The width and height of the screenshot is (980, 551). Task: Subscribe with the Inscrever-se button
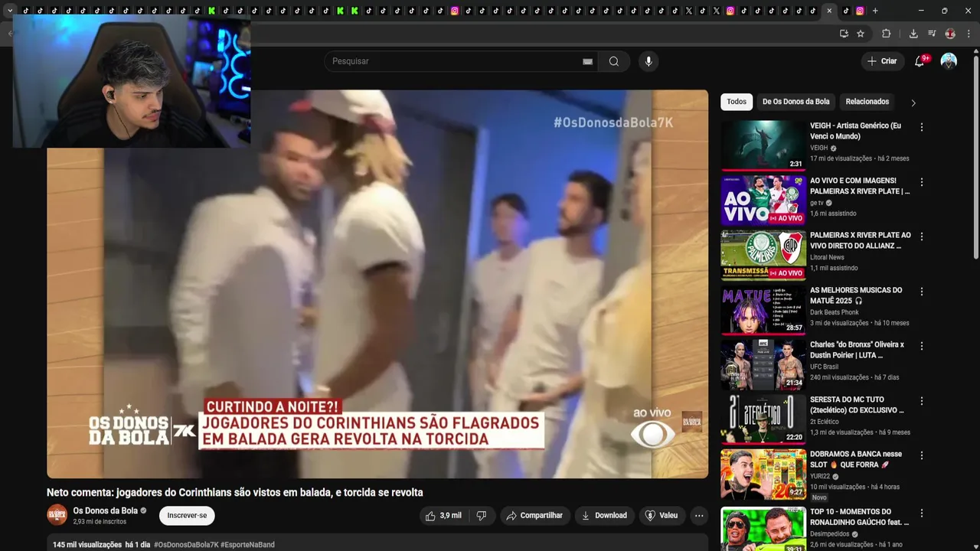tap(187, 515)
